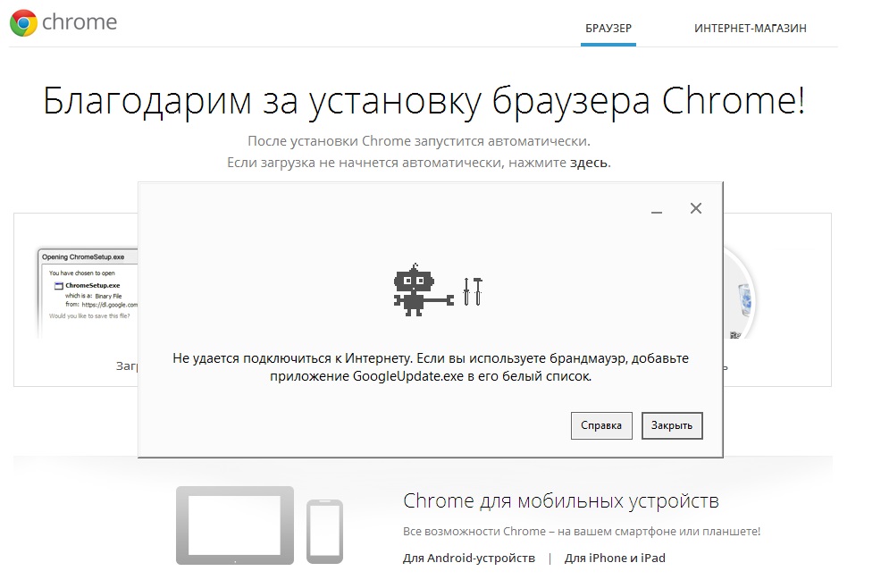Click the 'здесь' download link
Viewport: 881px width, 588px height.
click(x=589, y=163)
